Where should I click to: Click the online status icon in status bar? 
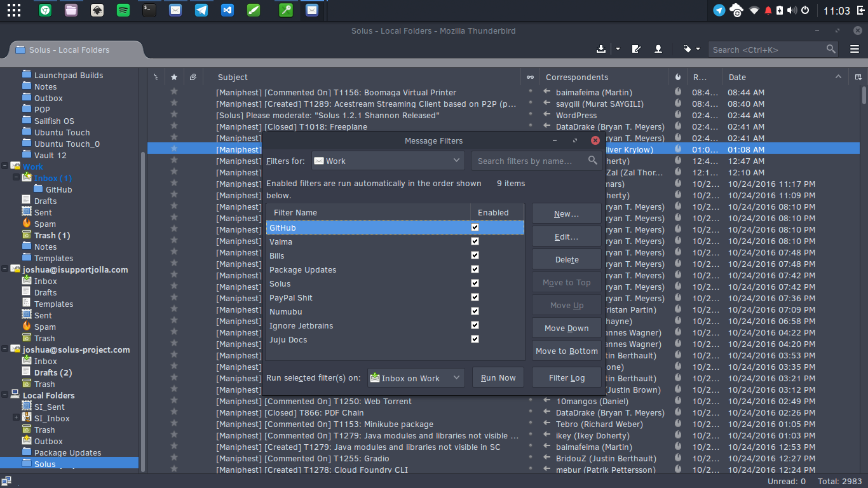pyautogui.click(x=6, y=481)
